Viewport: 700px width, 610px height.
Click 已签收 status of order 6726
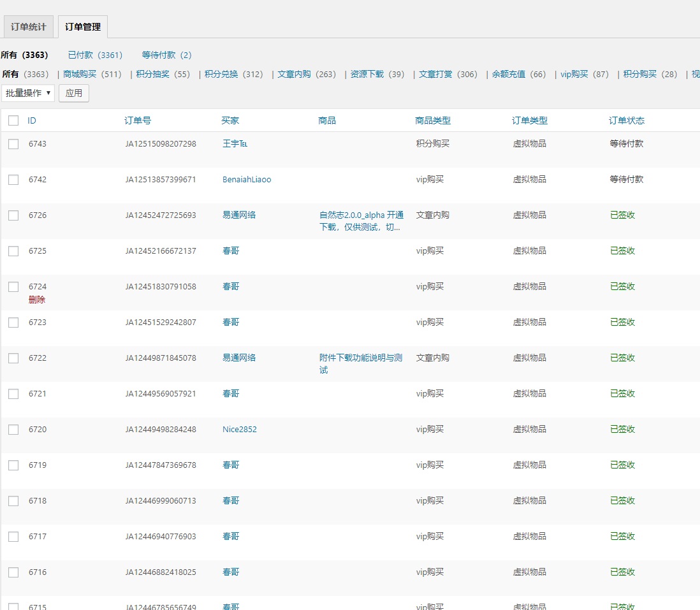pyautogui.click(x=622, y=215)
